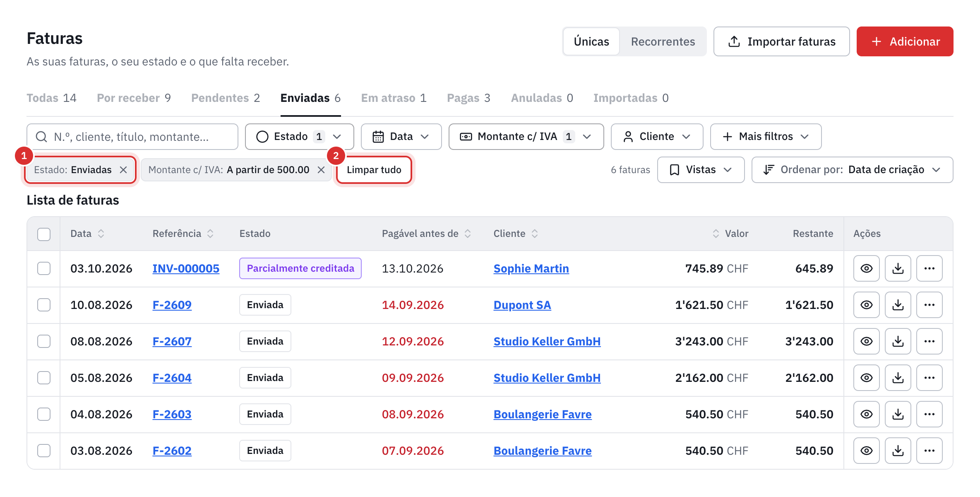Tick the select-all checkbox in table header
The width and height of the screenshot is (980, 497).
(44, 234)
